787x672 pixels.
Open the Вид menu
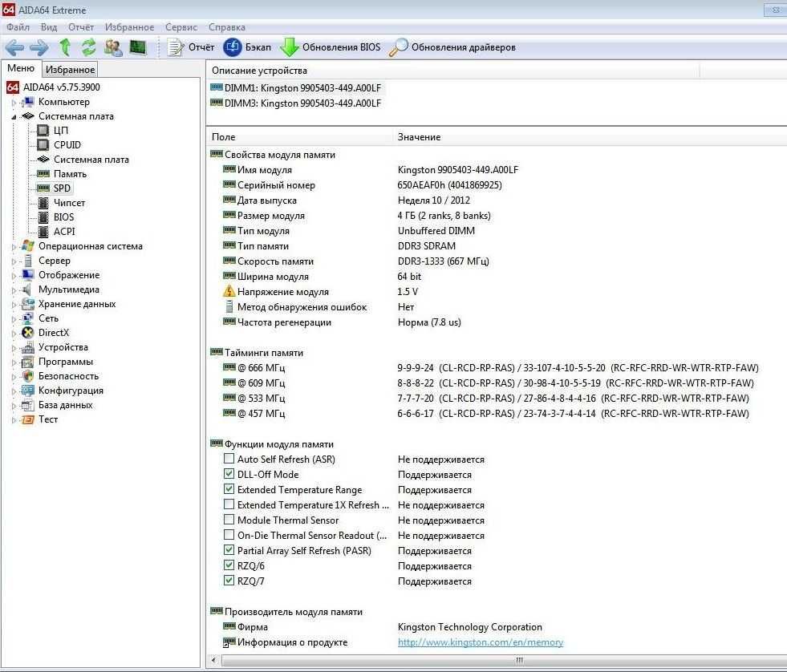49,27
